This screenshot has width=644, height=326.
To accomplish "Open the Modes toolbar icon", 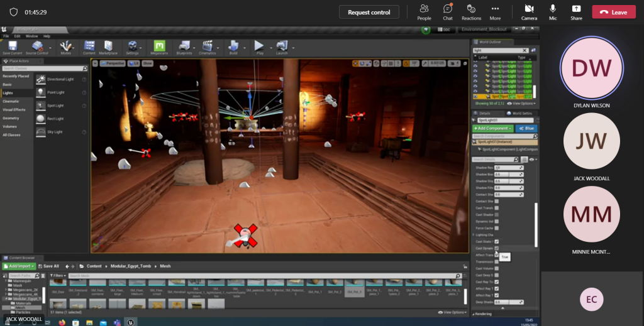I will (x=65, y=48).
